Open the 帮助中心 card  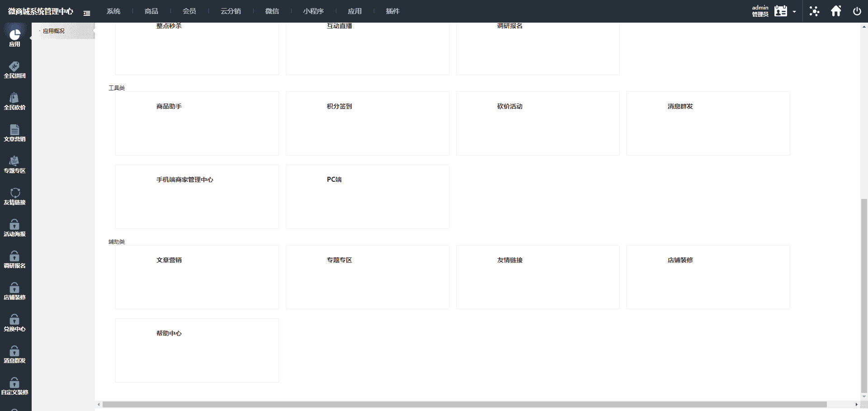click(197, 350)
